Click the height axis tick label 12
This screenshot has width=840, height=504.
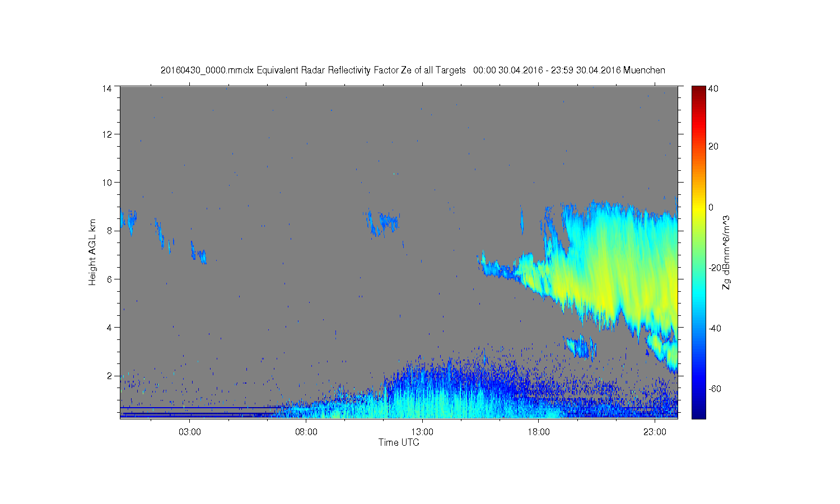point(107,134)
